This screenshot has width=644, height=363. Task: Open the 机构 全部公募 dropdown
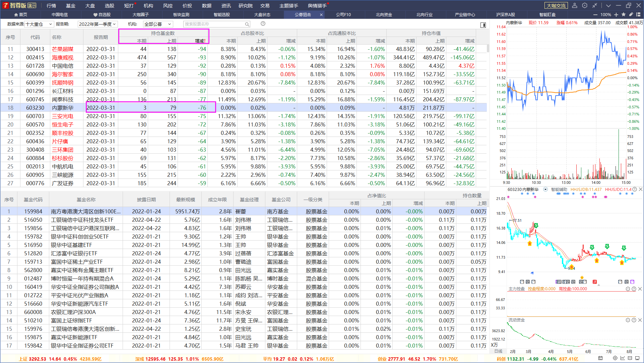click(158, 24)
